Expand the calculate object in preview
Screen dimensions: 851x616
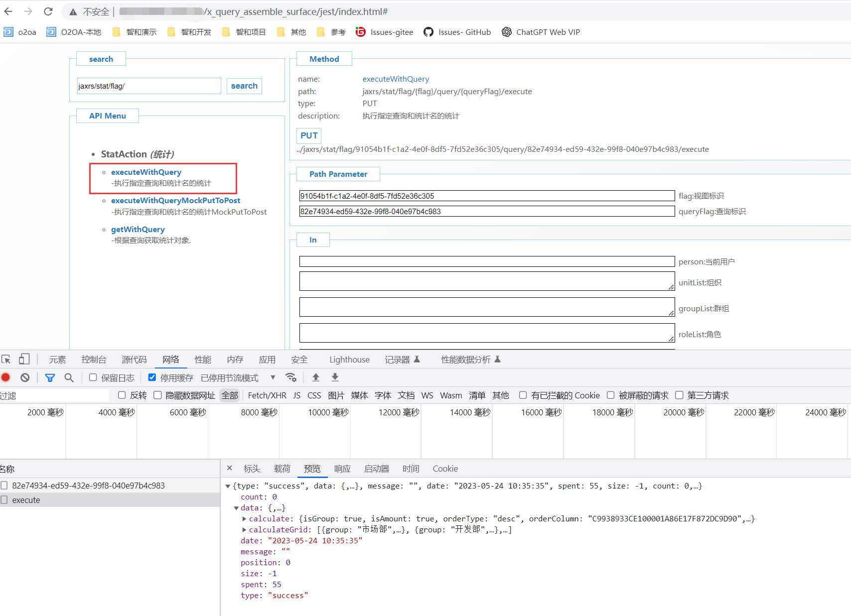tap(244, 519)
